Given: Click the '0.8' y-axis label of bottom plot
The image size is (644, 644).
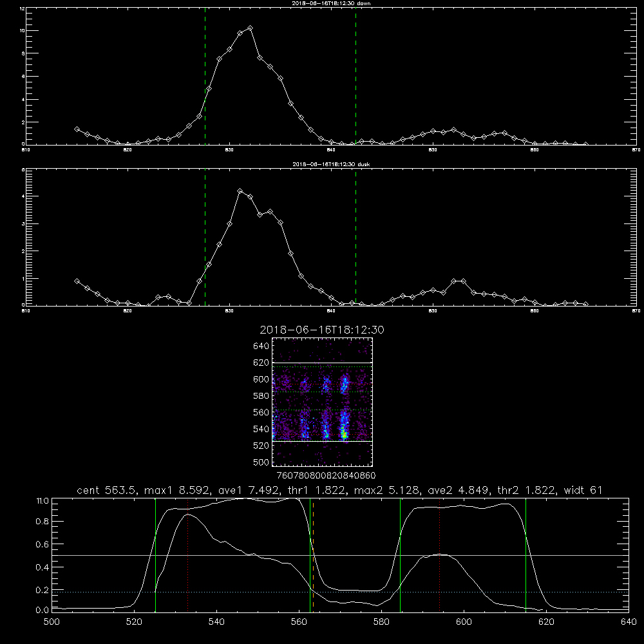Looking at the screenshot, I should 43,522.
